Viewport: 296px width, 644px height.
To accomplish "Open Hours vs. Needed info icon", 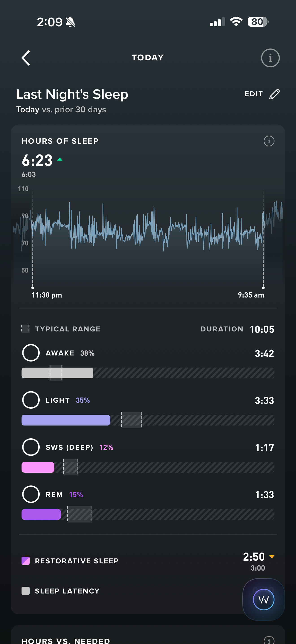I will (269, 640).
